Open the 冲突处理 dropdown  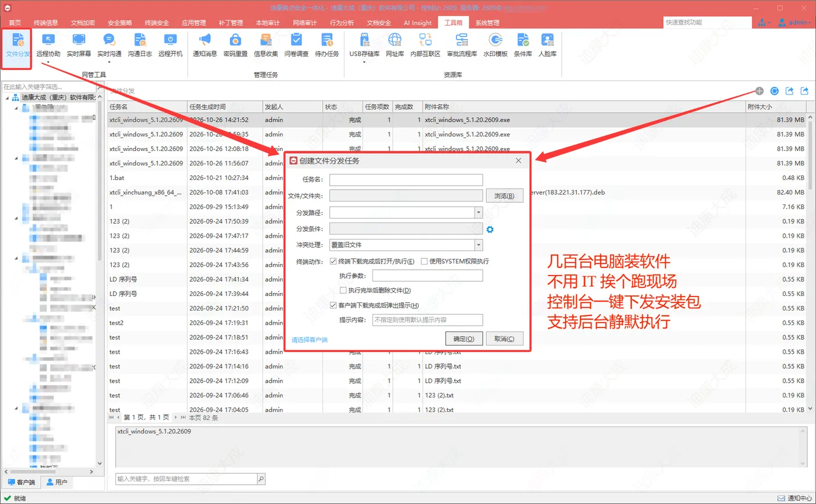[479, 245]
